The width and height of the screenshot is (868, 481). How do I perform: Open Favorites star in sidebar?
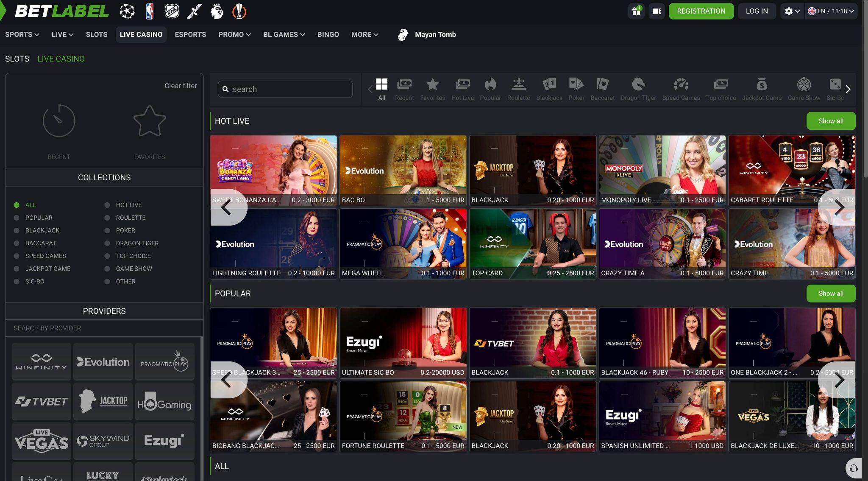click(150, 121)
